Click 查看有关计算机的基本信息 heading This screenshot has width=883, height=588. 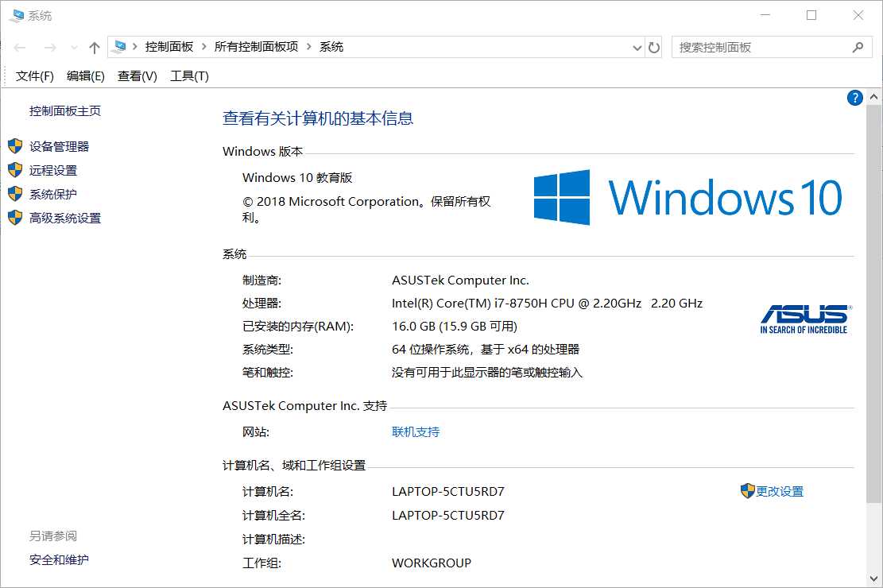318,118
